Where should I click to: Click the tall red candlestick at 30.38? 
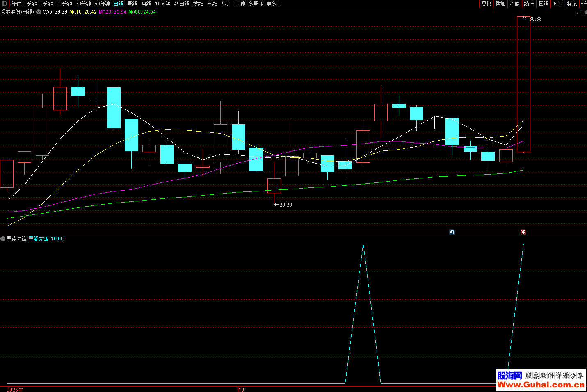[523, 84]
